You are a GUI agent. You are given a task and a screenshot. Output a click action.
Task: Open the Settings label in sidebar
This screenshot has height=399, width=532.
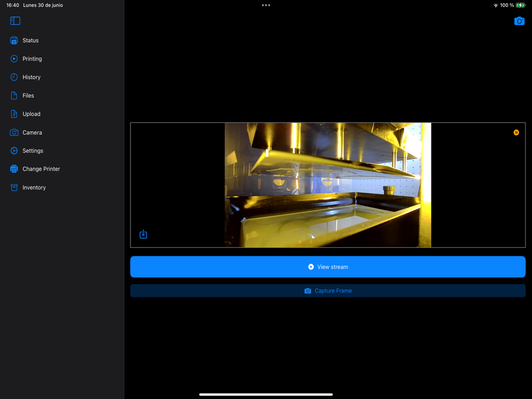pyautogui.click(x=33, y=151)
